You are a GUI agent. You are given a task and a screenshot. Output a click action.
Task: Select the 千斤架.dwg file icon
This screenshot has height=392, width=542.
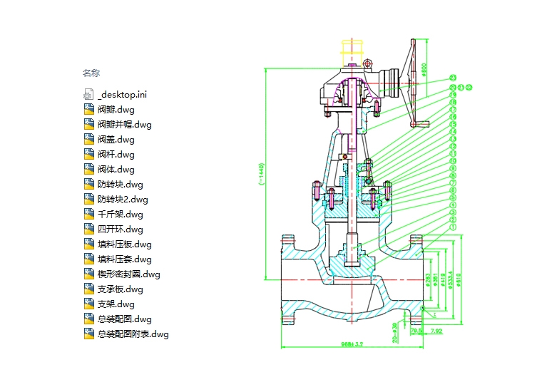(x=89, y=214)
